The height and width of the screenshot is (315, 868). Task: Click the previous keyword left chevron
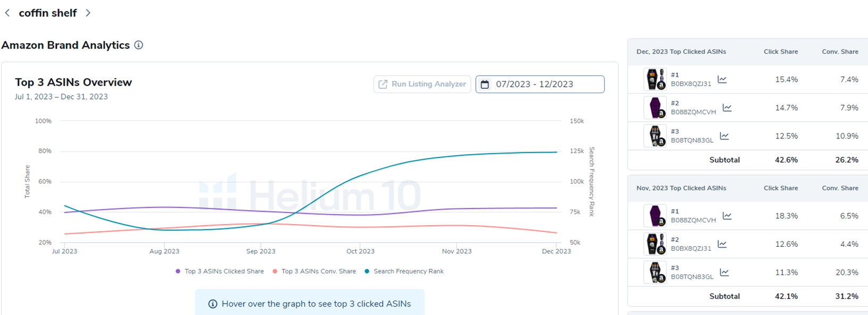point(7,13)
